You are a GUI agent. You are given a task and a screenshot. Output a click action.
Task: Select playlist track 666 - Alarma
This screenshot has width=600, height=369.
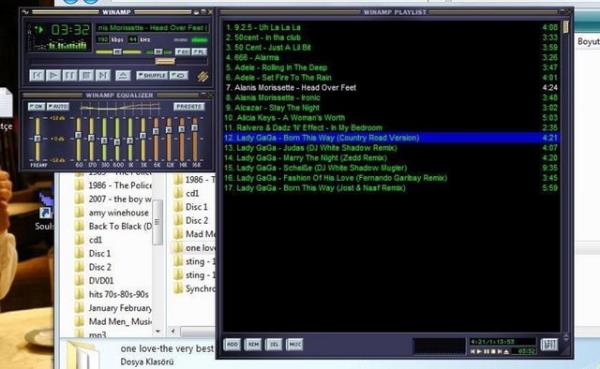point(391,57)
